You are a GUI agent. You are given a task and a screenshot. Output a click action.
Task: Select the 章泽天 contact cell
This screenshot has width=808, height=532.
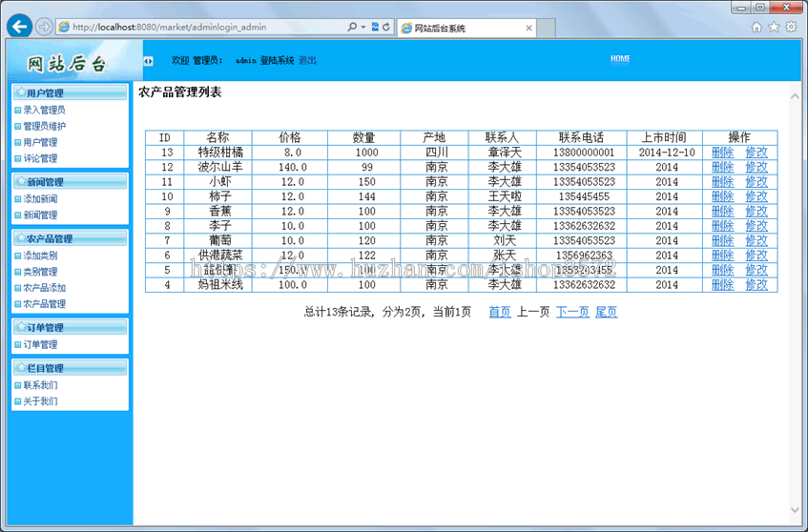503,153
